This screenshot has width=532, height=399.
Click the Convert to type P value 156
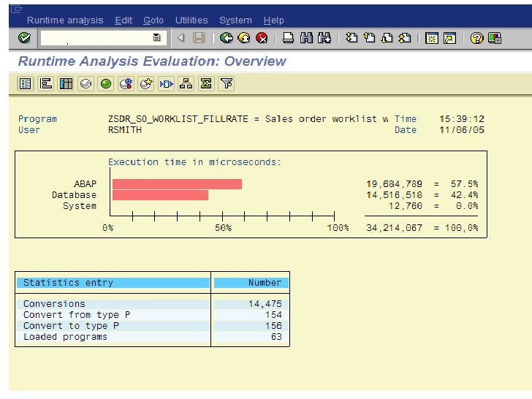[x=273, y=326]
